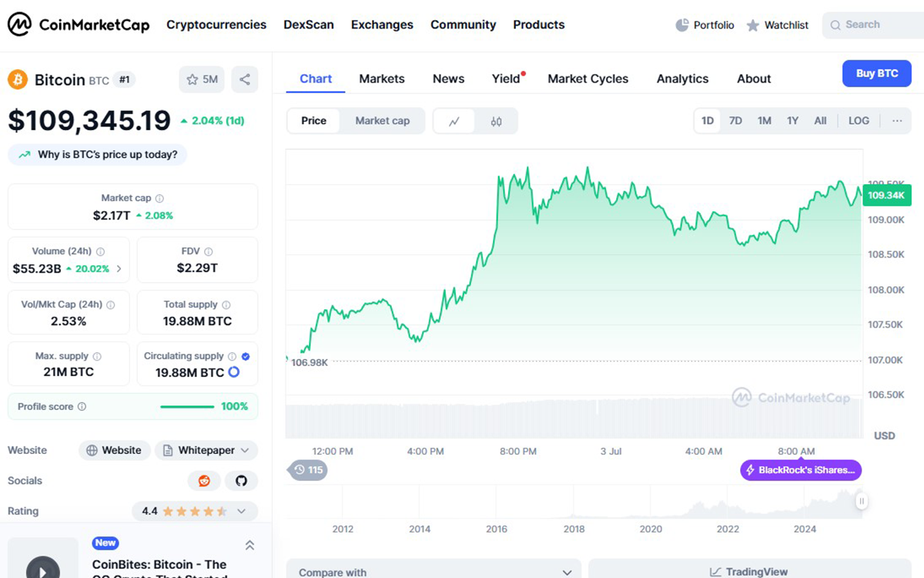The image size is (924, 578).
Task: Open the Reddit social link
Action: pyautogui.click(x=204, y=481)
